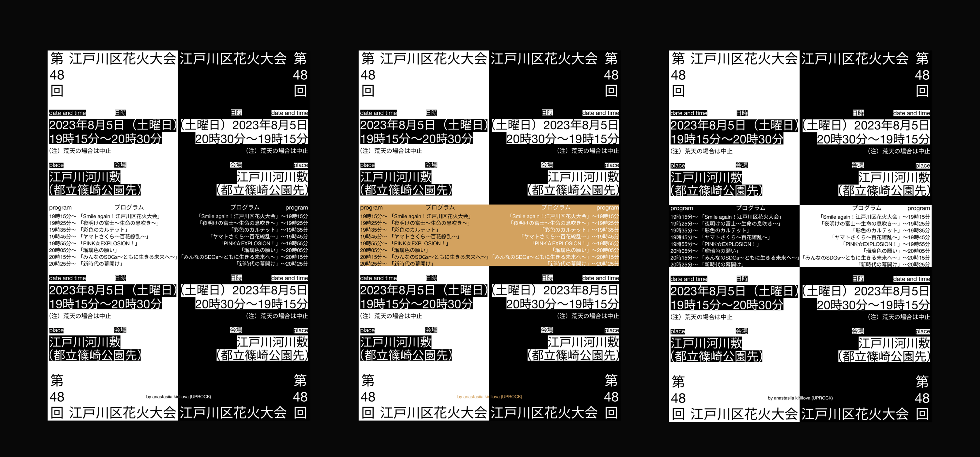Click the credit line on the left poster

179,396
